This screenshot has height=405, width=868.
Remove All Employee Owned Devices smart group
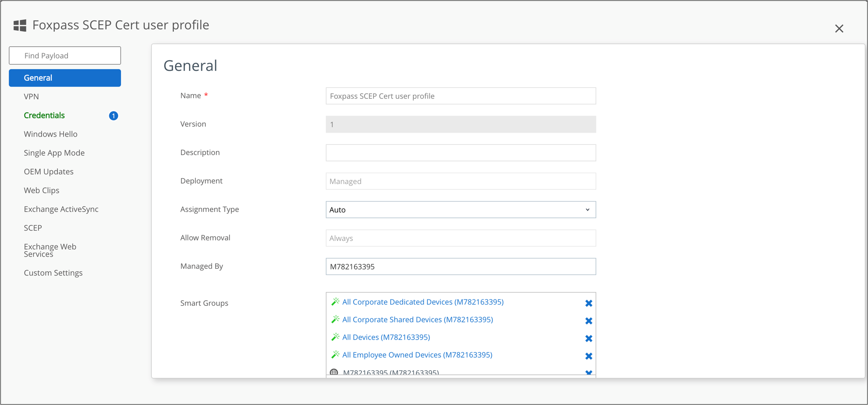pyautogui.click(x=588, y=356)
